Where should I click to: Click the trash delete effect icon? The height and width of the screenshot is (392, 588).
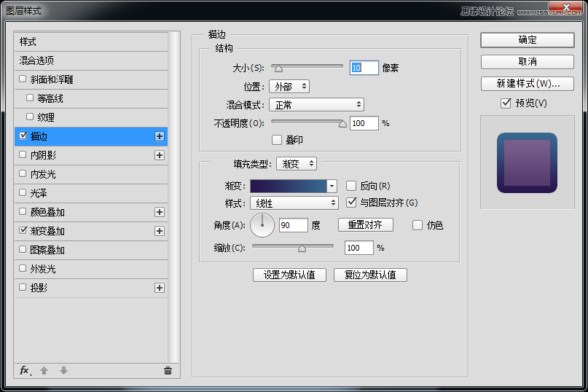coord(168,371)
